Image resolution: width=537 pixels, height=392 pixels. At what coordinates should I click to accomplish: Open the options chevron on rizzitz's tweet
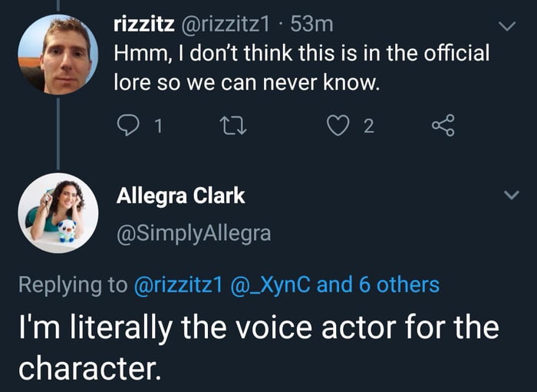point(507,27)
